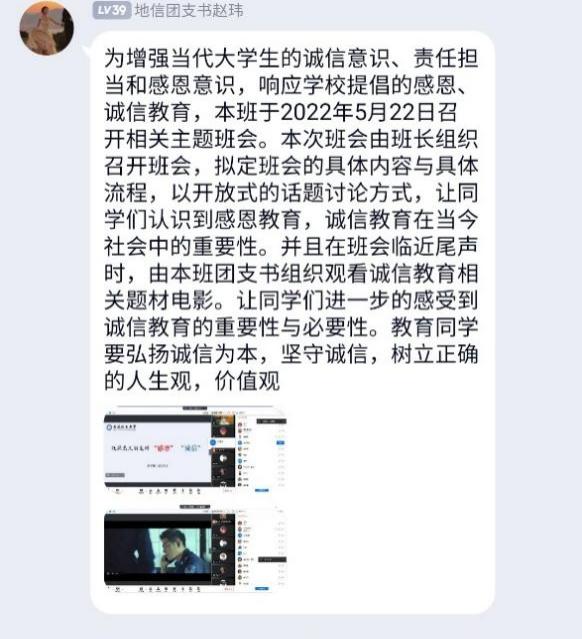This screenshot has height=639, width=582.
Task: Tap the dark tooltip in the second screenshot's list
Action: tap(272, 560)
